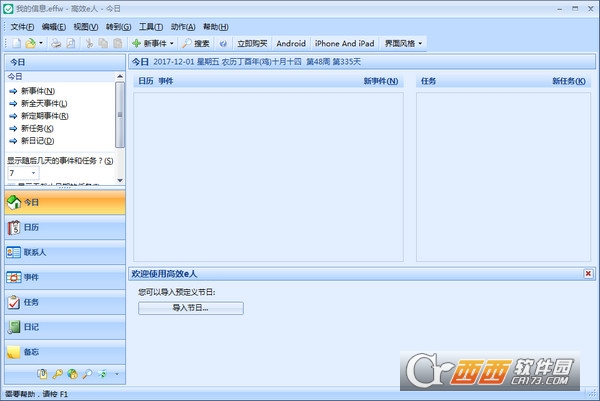Open the 新事件 dropdown arrow in toolbar
Screen dimensions: 600x401
[171, 43]
